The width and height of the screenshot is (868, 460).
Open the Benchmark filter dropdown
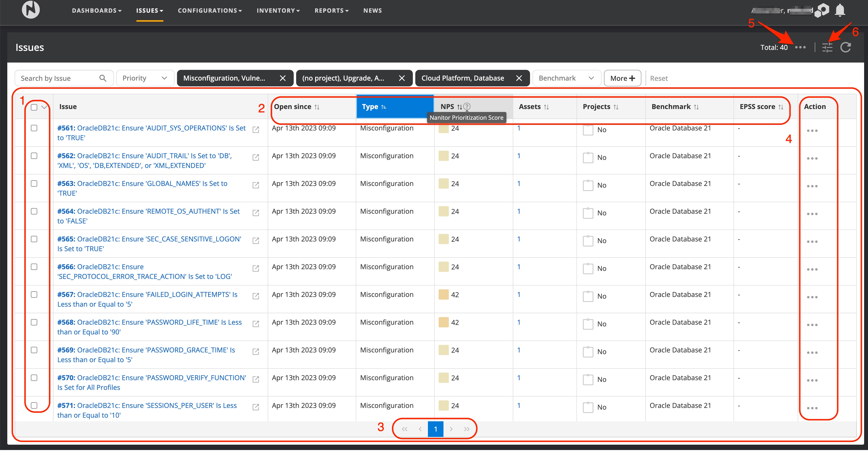click(x=567, y=78)
